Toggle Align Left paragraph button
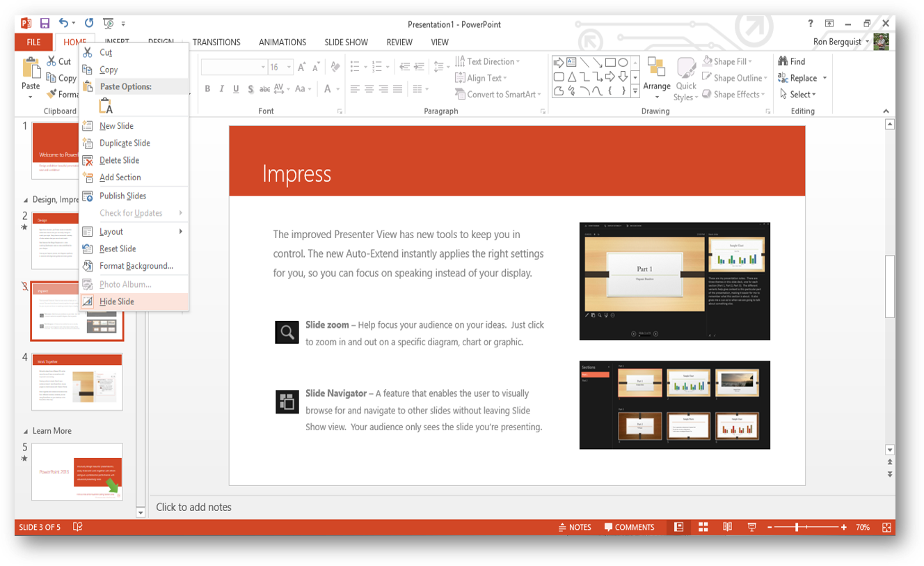The image size is (924, 566). tap(355, 88)
